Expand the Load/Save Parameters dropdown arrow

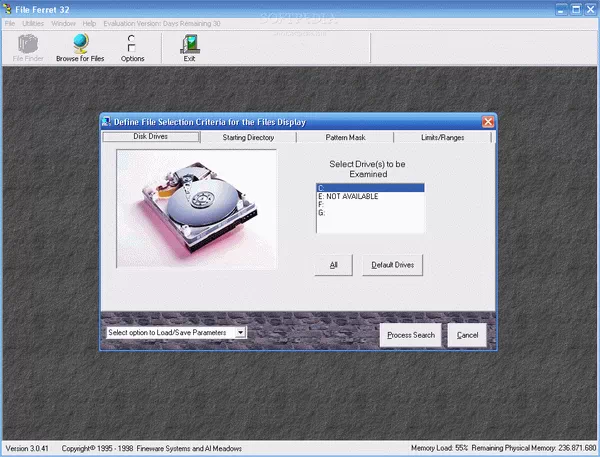(240, 332)
